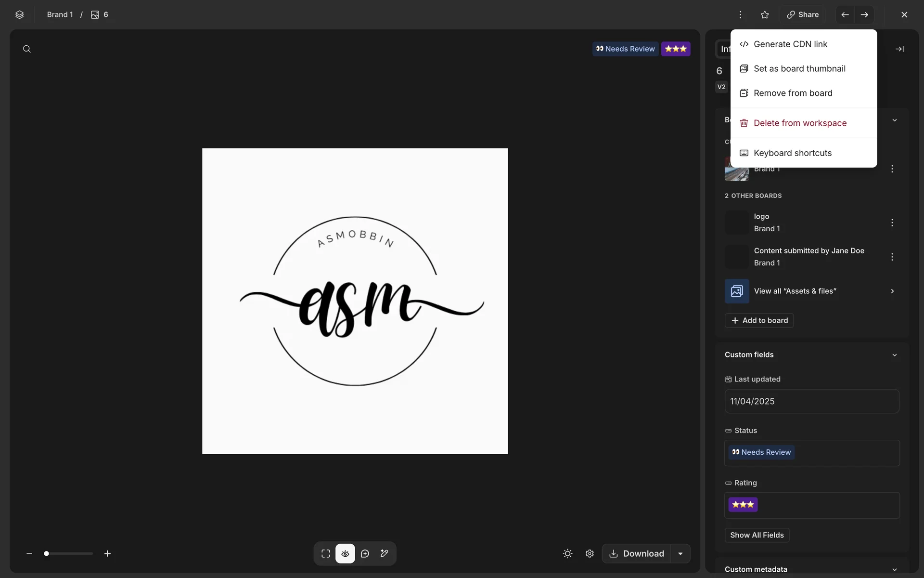Screen dimensions: 924x578
Task: Collapse the Custom fields section
Action: point(894,355)
